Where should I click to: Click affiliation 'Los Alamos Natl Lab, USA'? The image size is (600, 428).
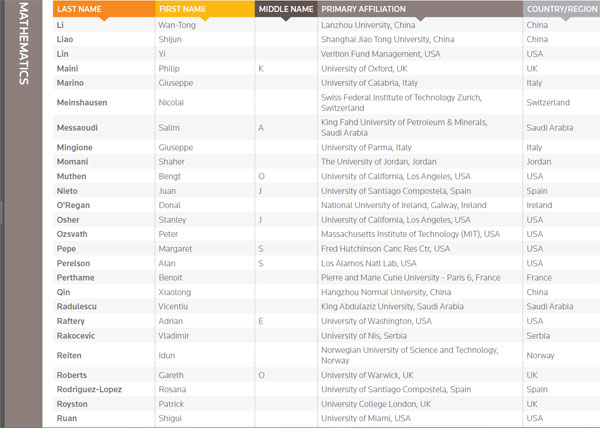pyautogui.click(x=368, y=263)
